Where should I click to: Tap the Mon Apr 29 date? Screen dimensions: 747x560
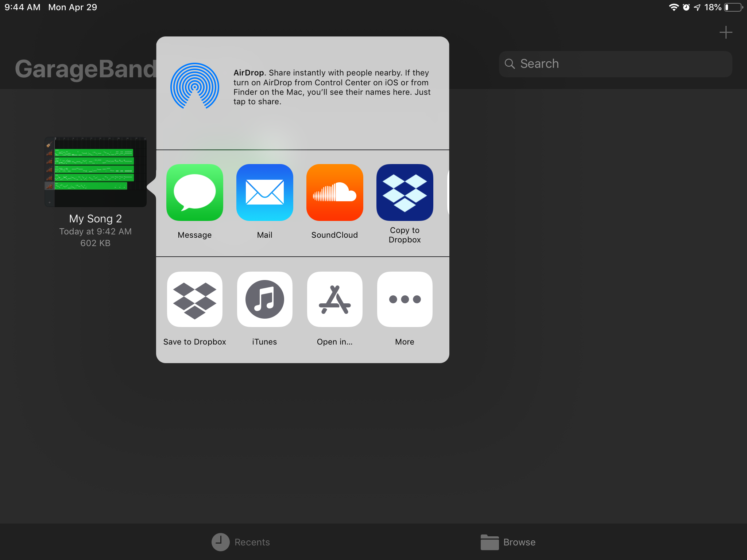click(x=73, y=7)
